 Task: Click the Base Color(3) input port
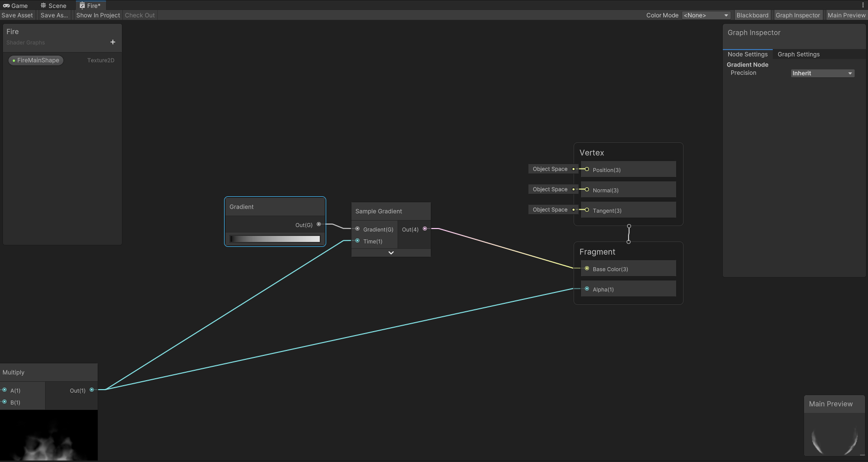click(587, 269)
